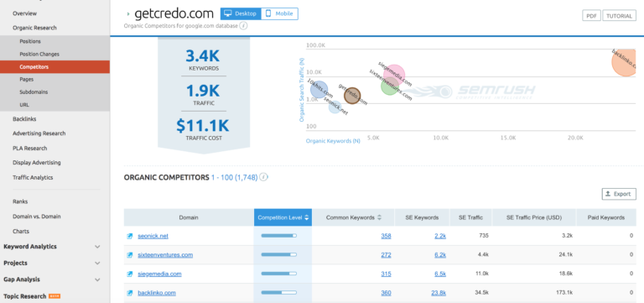The image size is (644, 303).
Task: Expand the Keyword Analytics section
Action: [97, 247]
